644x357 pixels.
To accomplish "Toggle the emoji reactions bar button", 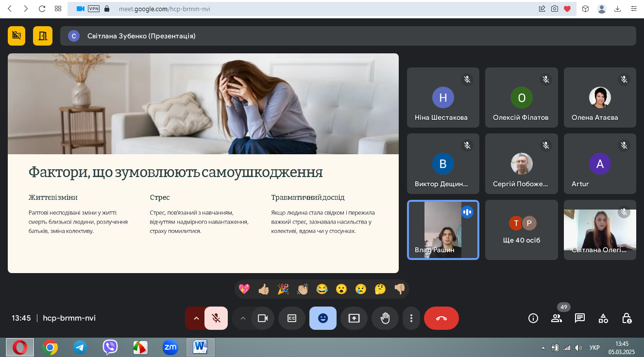I will tap(323, 318).
